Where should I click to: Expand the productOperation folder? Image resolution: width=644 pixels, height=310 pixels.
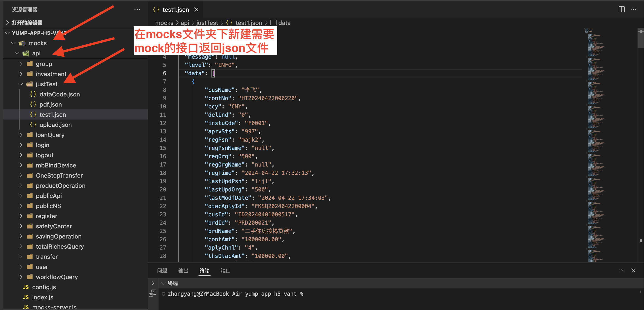point(21,185)
